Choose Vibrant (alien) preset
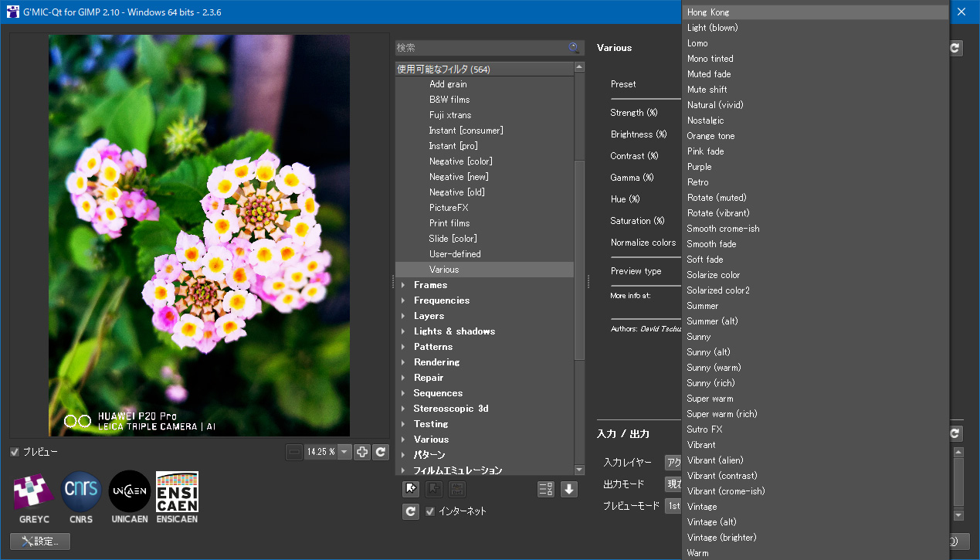 (x=816, y=460)
